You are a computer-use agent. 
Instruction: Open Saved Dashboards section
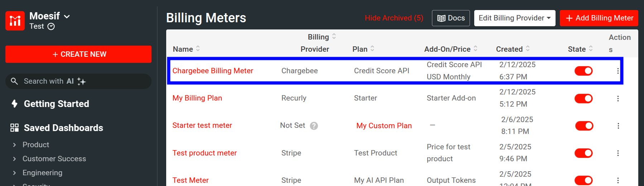pyautogui.click(x=63, y=128)
